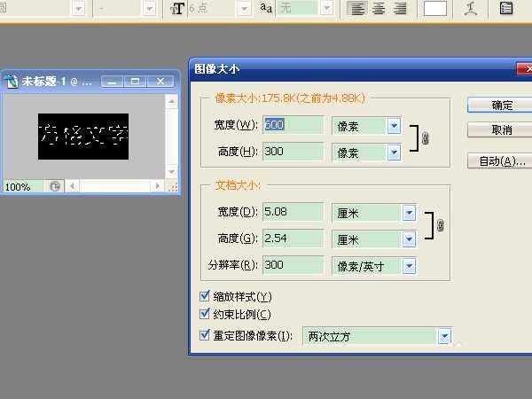Screen dimensions: 532x399
Task: Toggle the 缩放样式 checkbox
Action: coord(207,296)
